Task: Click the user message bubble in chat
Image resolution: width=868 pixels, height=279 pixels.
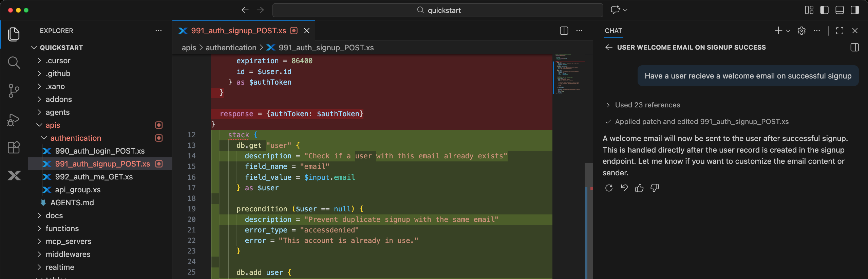Action: (x=748, y=76)
